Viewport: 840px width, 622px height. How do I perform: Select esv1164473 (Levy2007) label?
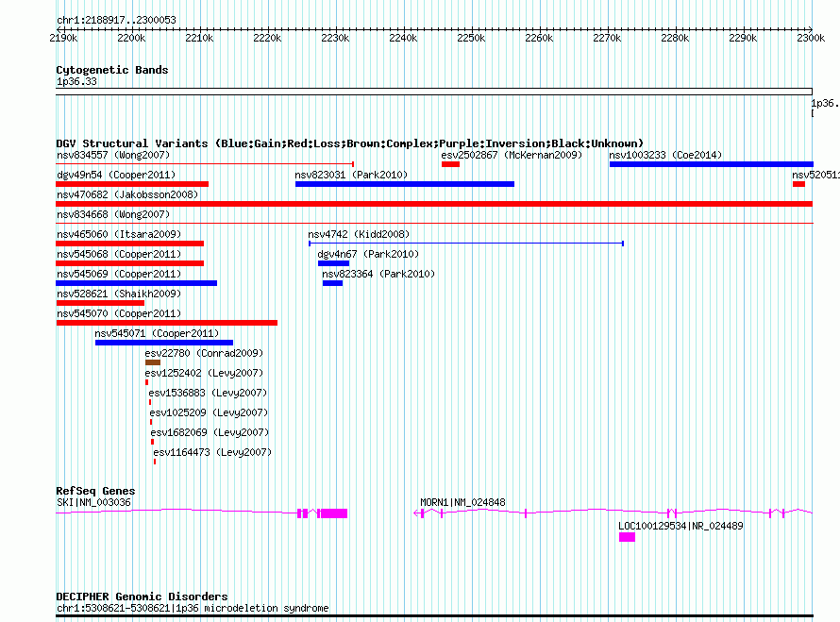pyautogui.click(x=212, y=452)
